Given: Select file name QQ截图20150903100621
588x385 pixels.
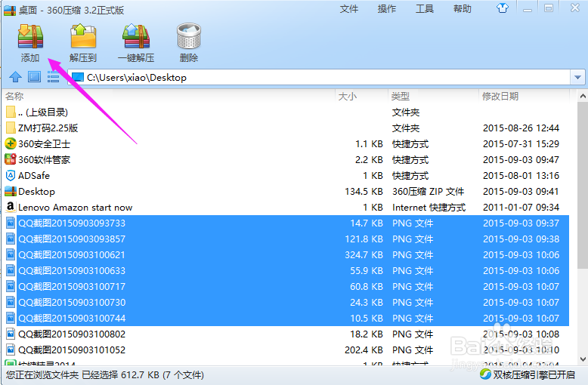Looking at the screenshot, I should click(72, 254).
